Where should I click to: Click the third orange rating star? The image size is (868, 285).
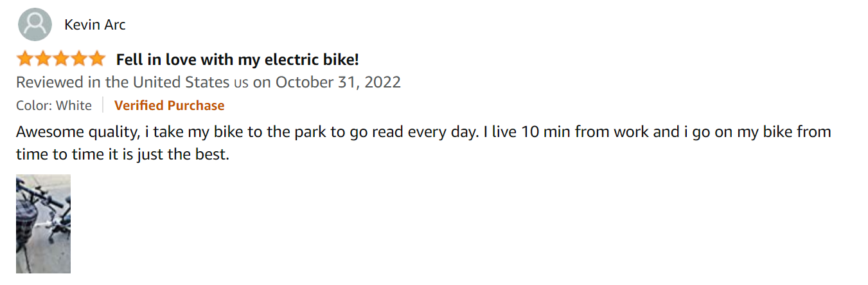tap(61, 60)
